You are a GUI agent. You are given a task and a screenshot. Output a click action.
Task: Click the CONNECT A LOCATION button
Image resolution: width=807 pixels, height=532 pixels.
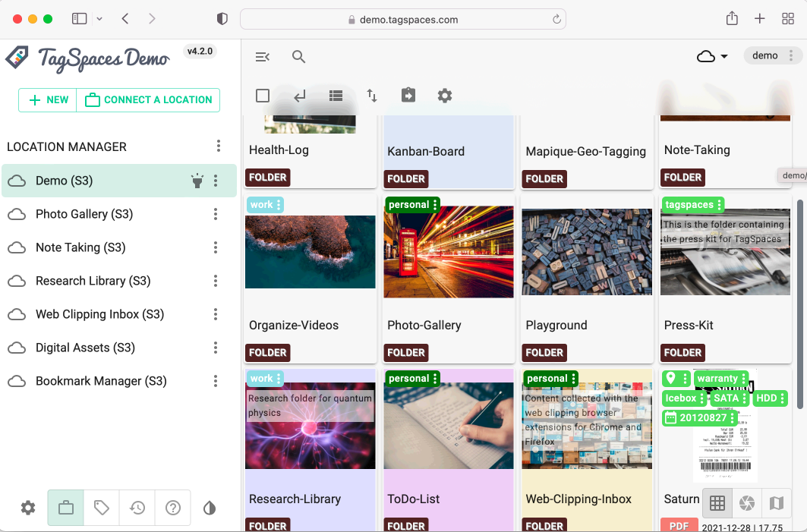148,100
